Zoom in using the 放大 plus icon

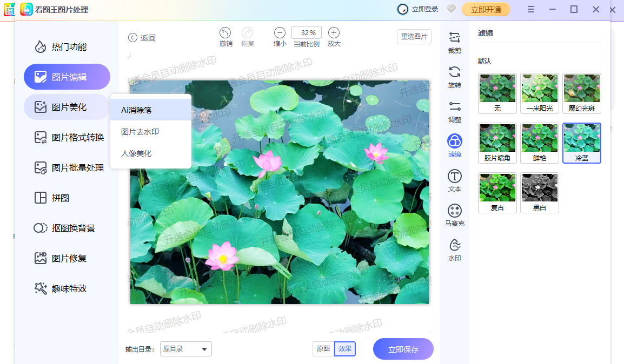tap(334, 33)
